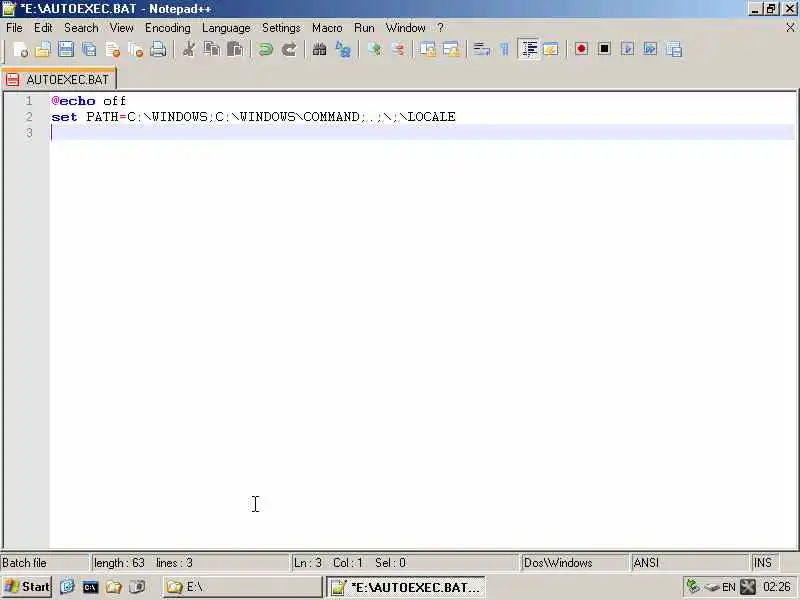Open the Edit menu
The width and height of the screenshot is (800, 600).
point(43,28)
